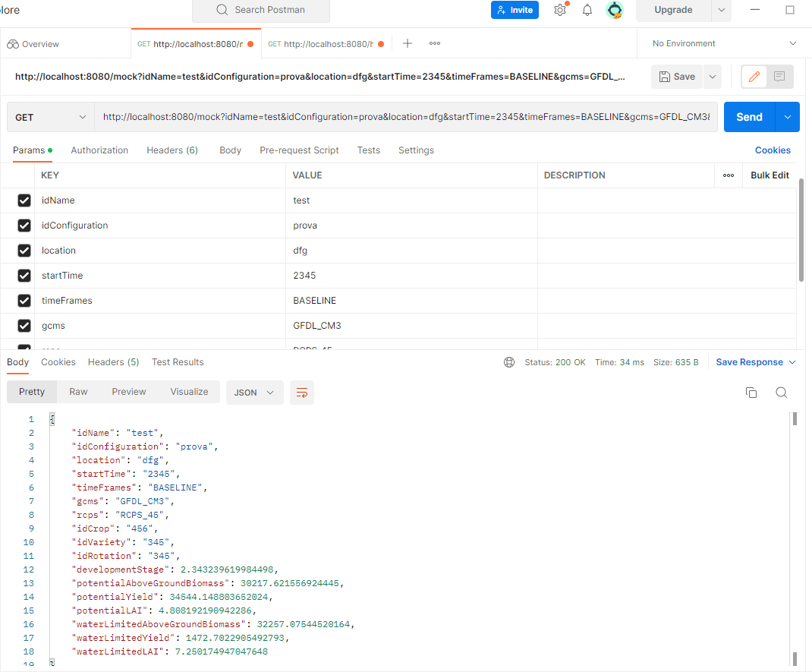Click the search magnifier in Search Postman
The width and height of the screenshot is (812, 672).
click(222, 10)
